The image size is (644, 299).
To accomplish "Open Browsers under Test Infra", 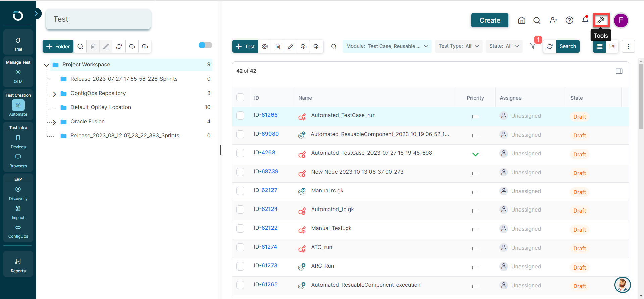I will point(18,161).
